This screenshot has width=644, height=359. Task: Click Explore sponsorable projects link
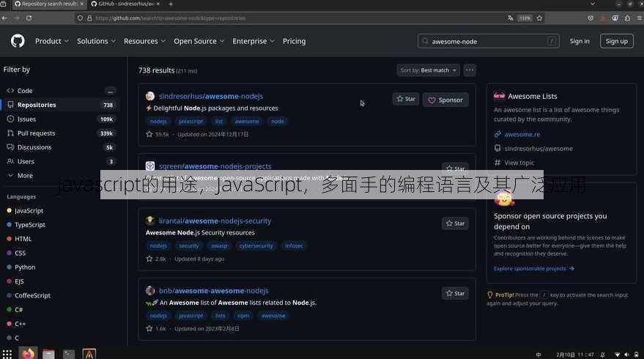click(x=533, y=268)
